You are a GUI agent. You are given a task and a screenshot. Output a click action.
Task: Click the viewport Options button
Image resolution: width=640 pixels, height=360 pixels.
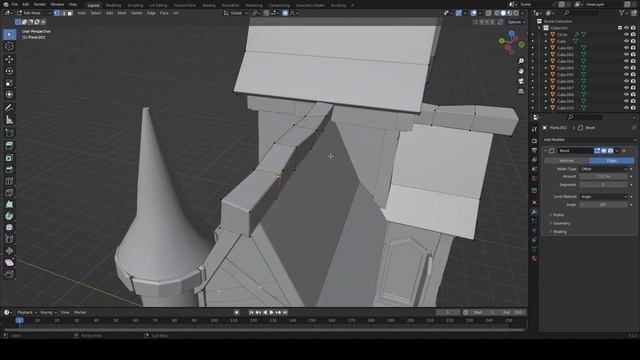(516, 22)
